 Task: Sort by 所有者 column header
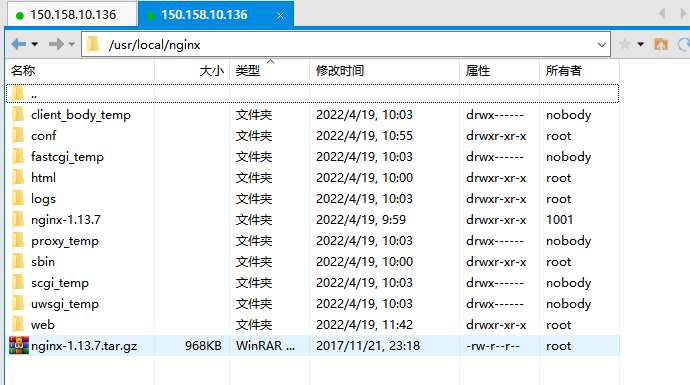(579, 70)
